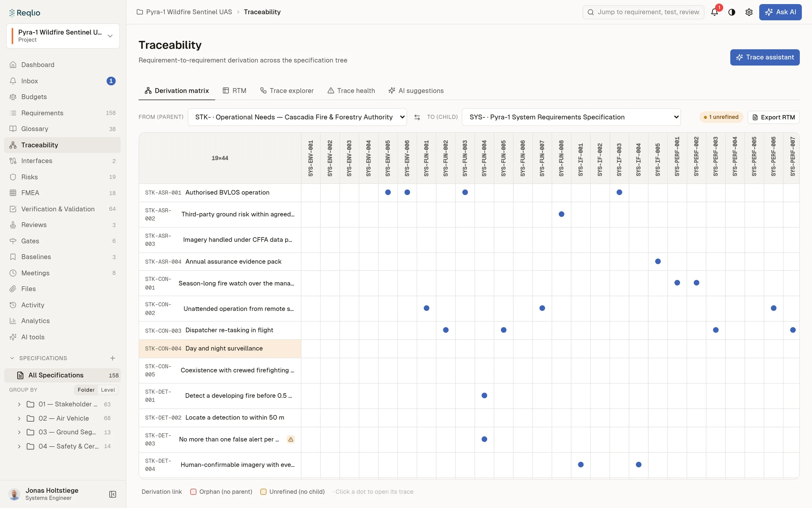Expand the 01 — Stakeholder folder
This screenshot has width=812, height=508.
[19, 404]
